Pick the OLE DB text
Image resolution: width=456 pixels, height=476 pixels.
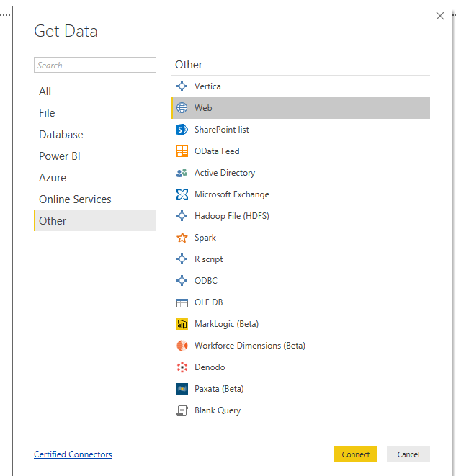tap(209, 302)
